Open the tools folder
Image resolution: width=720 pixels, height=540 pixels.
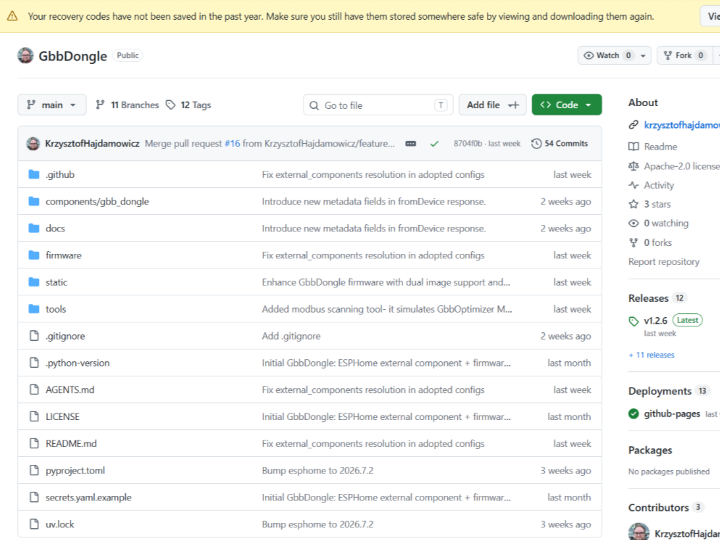coord(56,309)
